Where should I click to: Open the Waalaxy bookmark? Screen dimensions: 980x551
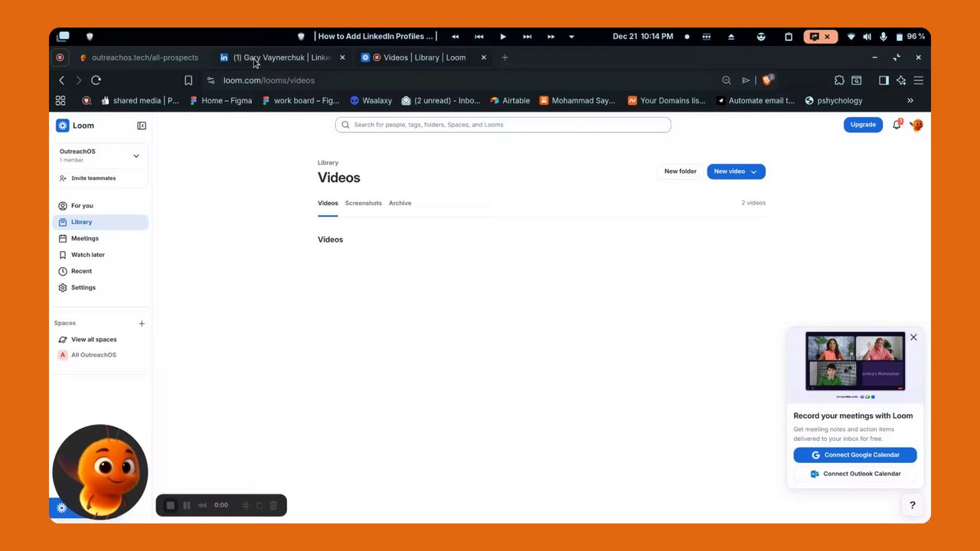[371, 100]
